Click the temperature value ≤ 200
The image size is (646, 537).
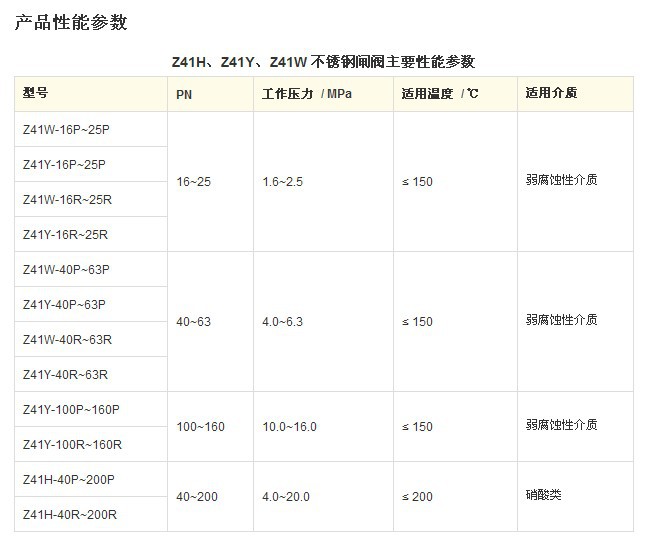(x=417, y=497)
